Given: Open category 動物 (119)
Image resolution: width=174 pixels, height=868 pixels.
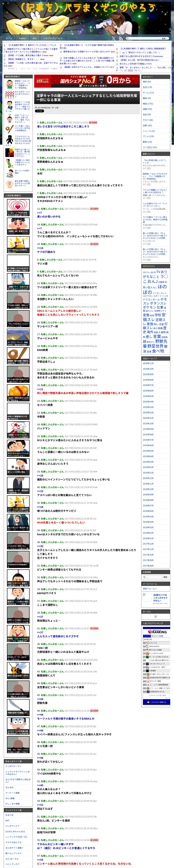Looking at the screenshot, I should point(147,142).
